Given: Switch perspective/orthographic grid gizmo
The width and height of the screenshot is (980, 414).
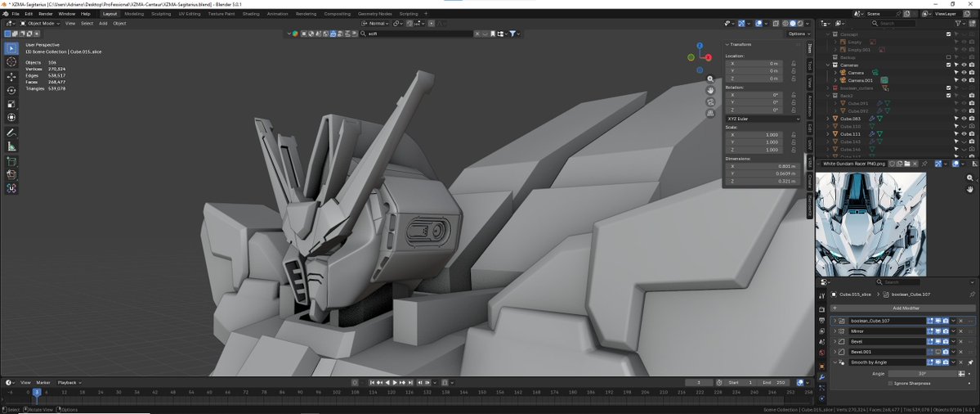Looking at the screenshot, I should coord(710,113).
